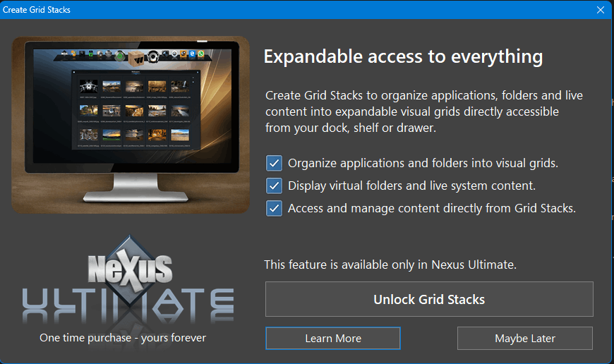The image size is (614, 364).
Task: Click the Create Grid Stacks title bar
Action: click(x=282, y=10)
